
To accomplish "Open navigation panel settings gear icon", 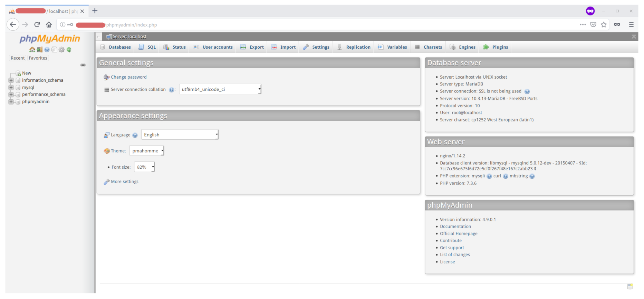I will [61, 50].
